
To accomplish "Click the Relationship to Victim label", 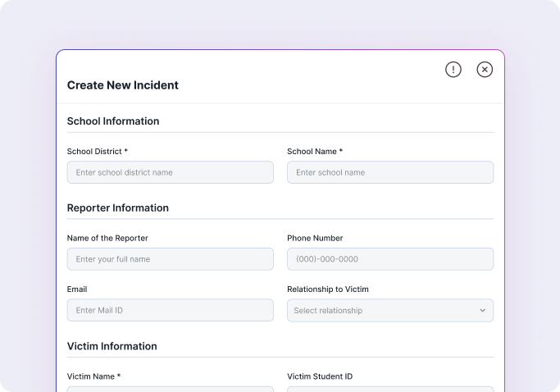I will pos(328,289).
